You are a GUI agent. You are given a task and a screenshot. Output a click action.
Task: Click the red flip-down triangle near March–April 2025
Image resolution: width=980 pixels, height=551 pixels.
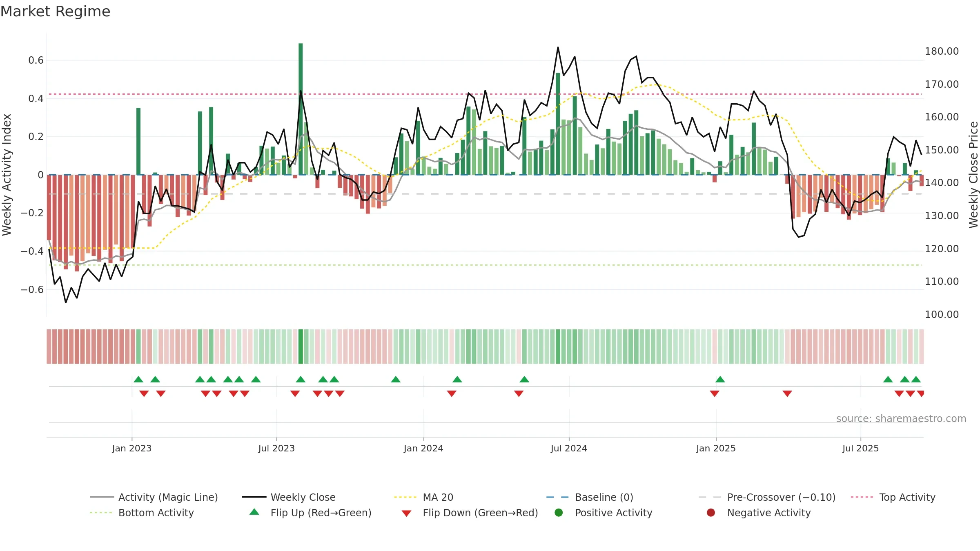click(787, 393)
